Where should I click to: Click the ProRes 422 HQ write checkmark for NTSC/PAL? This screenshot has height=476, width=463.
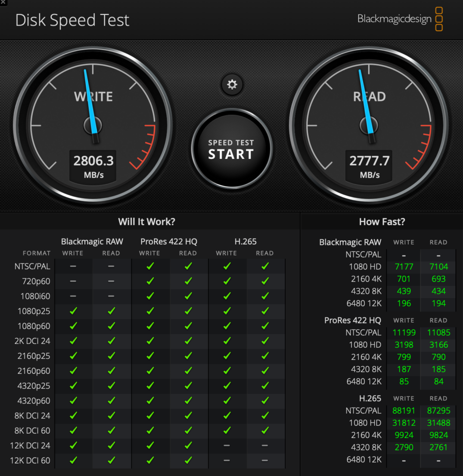click(x=150, y=266)
